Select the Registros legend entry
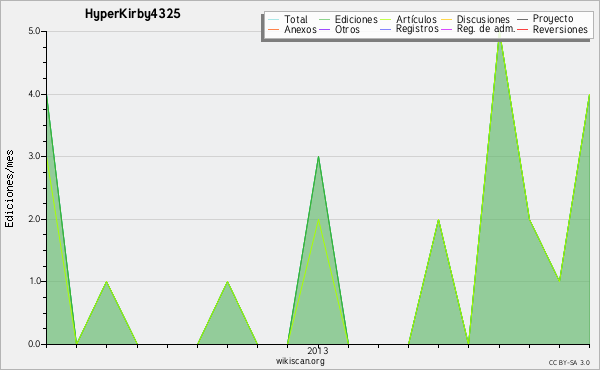The image size is (600, 370). point(417,29)
